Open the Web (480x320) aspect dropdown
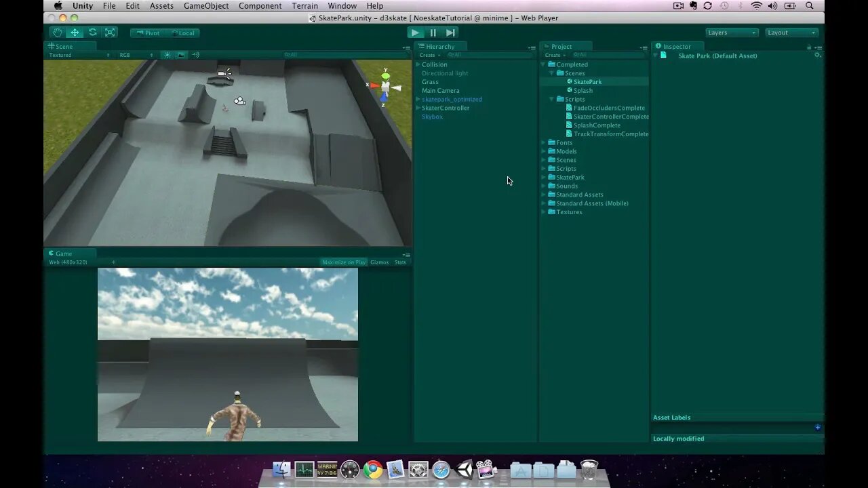Viewport: 868px width, 488px height. 81,262
